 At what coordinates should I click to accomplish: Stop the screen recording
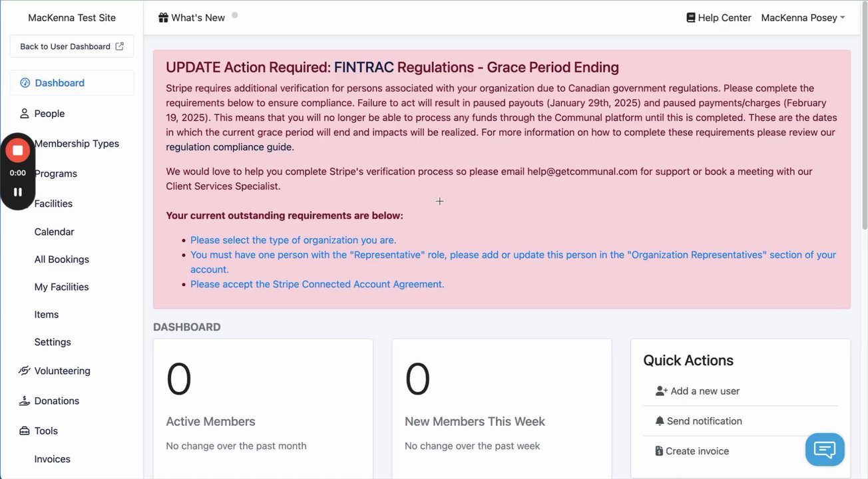pos(18,150)
